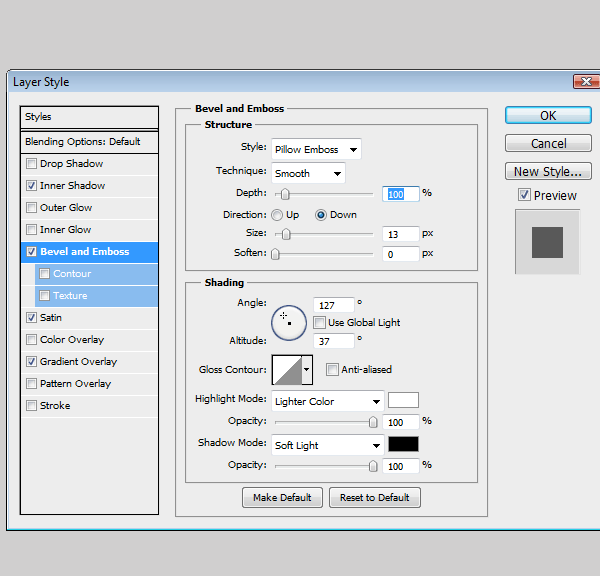Click the Highlight Opacity slider handle
The width and height of the screenshot is (600, 576).
click(373, 422)
